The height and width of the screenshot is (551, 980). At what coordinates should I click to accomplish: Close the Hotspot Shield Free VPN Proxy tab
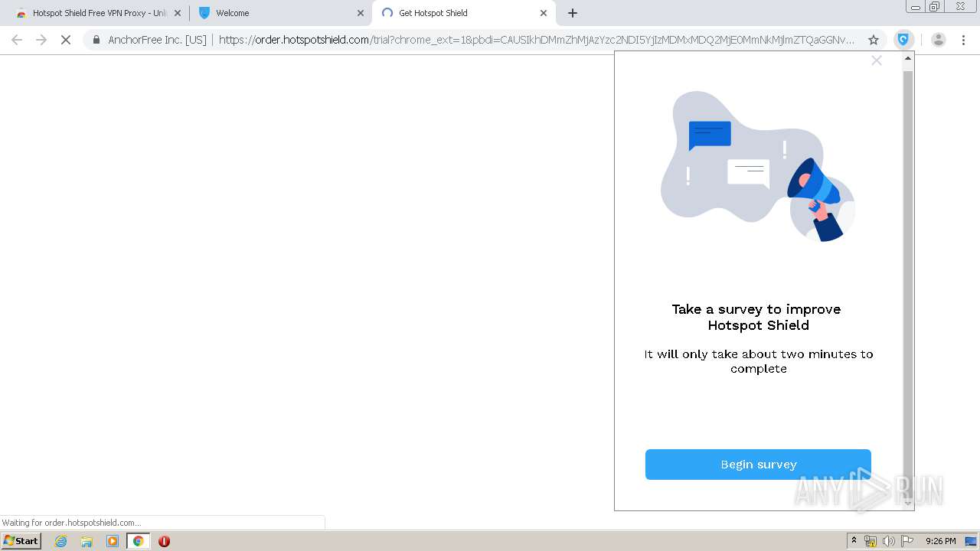click(x=178, y=13)
